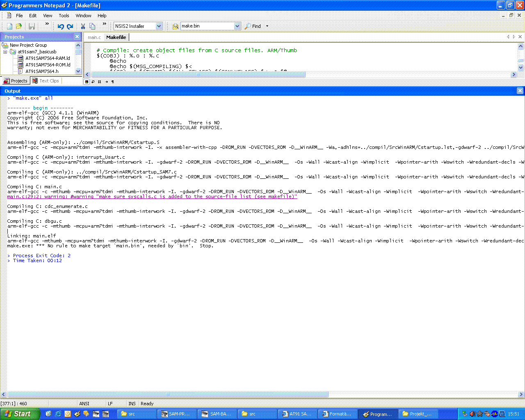Select the Makefile editor tab
The width and height of the screenshot is (525, 420).
116,37
